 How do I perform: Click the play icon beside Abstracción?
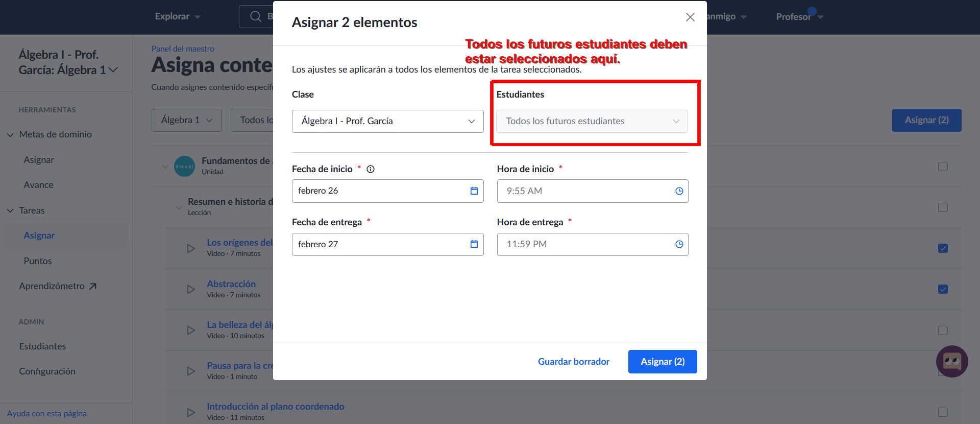191,290
